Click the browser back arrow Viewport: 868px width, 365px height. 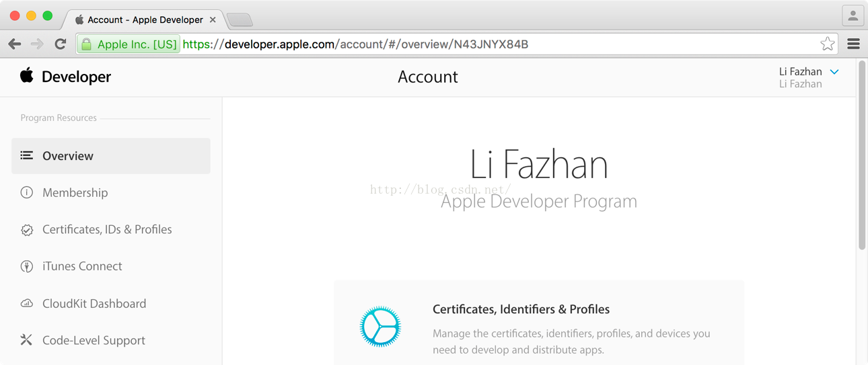[15, 44]
